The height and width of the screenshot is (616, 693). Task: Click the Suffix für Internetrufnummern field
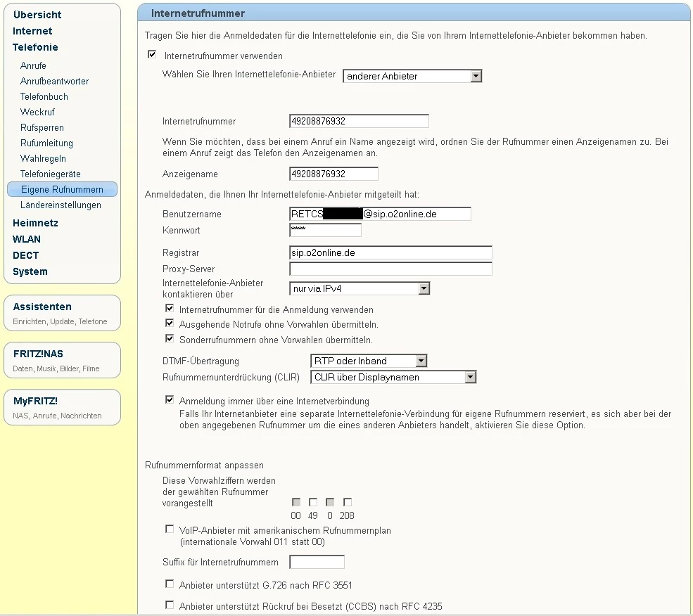point(317,562)
